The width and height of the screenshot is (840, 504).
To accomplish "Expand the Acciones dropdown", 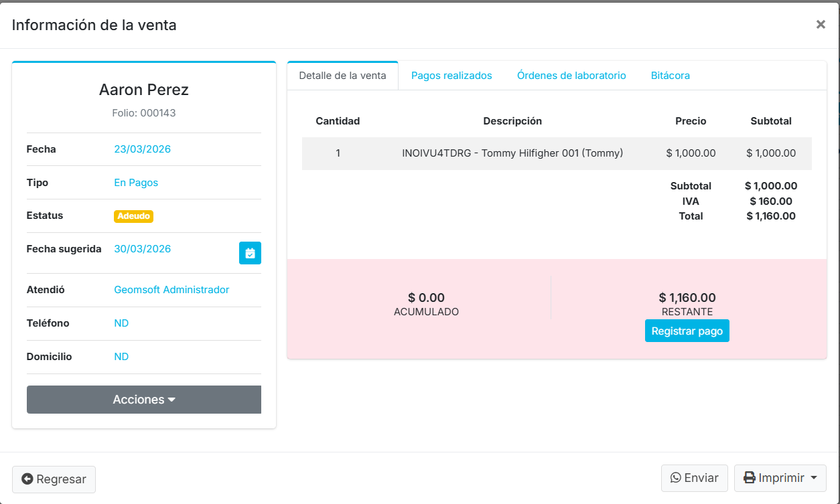I will pos(144,400).
